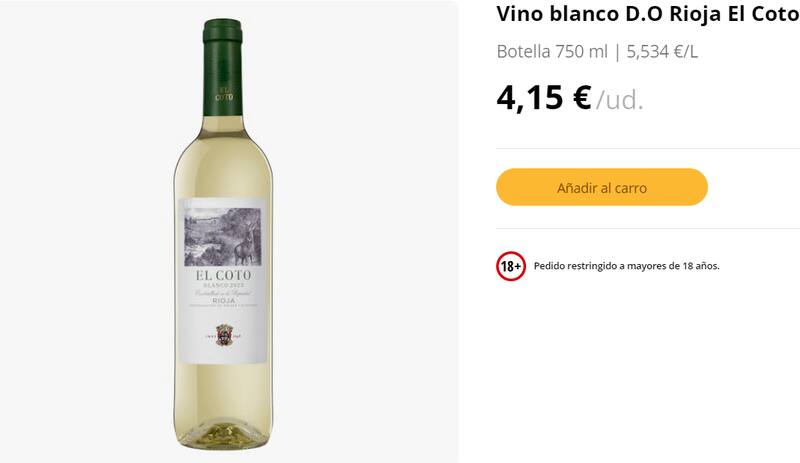Click the 5,534 €/L price per litre
800x463 pixels.
click(x=662, y=51)
